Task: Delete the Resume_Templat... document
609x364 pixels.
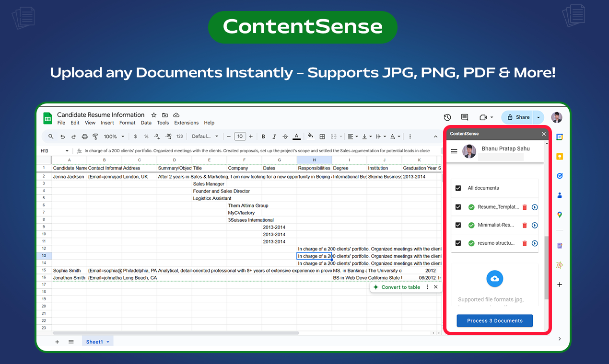Action: (x=525, y=207)
